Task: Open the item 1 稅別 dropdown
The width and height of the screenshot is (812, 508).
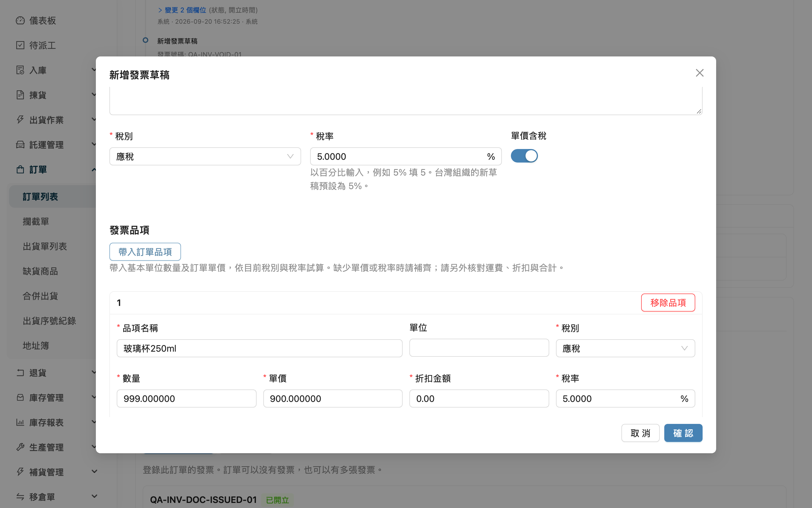Action: 625,349
